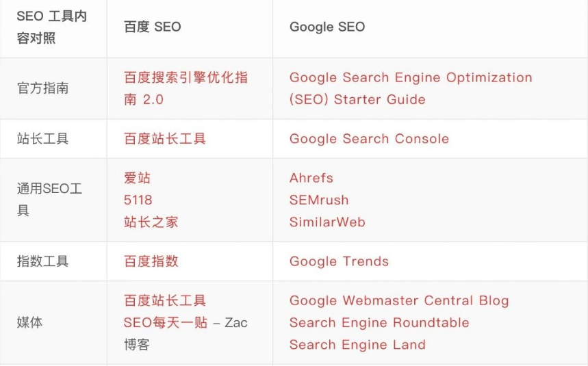Click the 爱站 link
Image resolution: width=588 pixels, height=366 pixels.
tap(138, 178)
